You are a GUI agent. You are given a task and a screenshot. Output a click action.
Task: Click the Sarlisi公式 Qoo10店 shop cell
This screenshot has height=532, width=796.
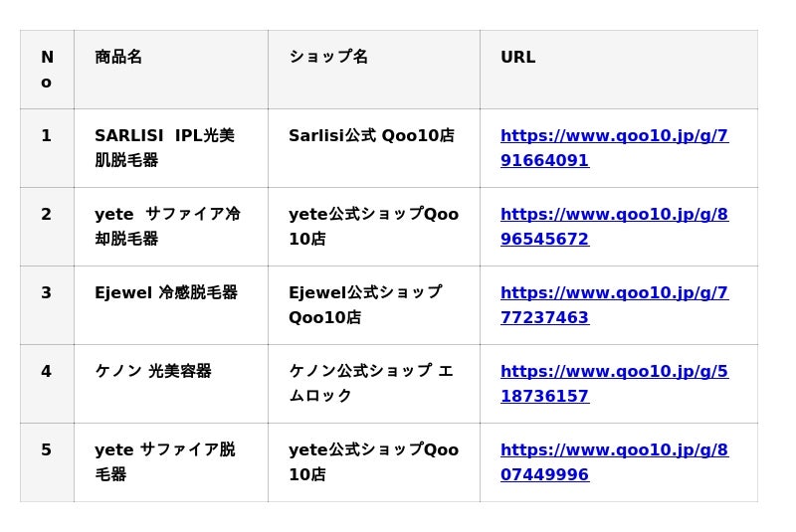pos(371,136)
